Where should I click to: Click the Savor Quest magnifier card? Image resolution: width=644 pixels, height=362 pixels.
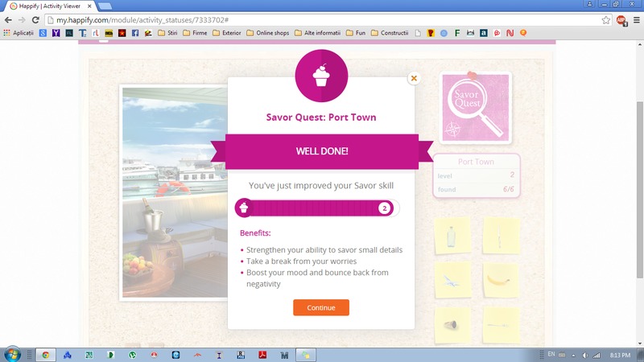[475, 108]
